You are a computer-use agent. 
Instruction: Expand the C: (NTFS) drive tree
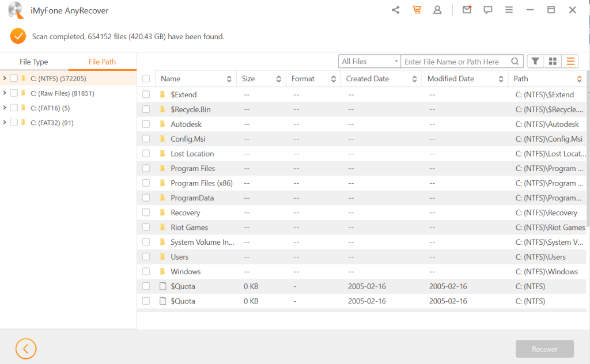(5, 93)
